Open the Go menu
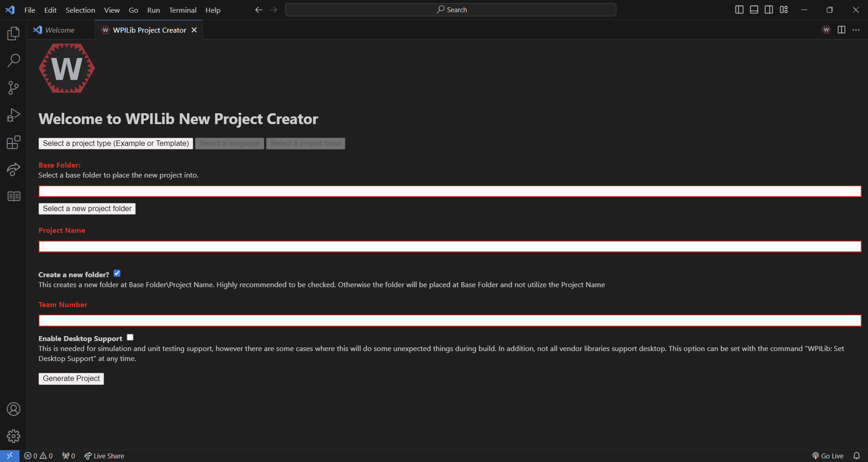The height and width of the screenshot is (462, 868). pos(134,10)
